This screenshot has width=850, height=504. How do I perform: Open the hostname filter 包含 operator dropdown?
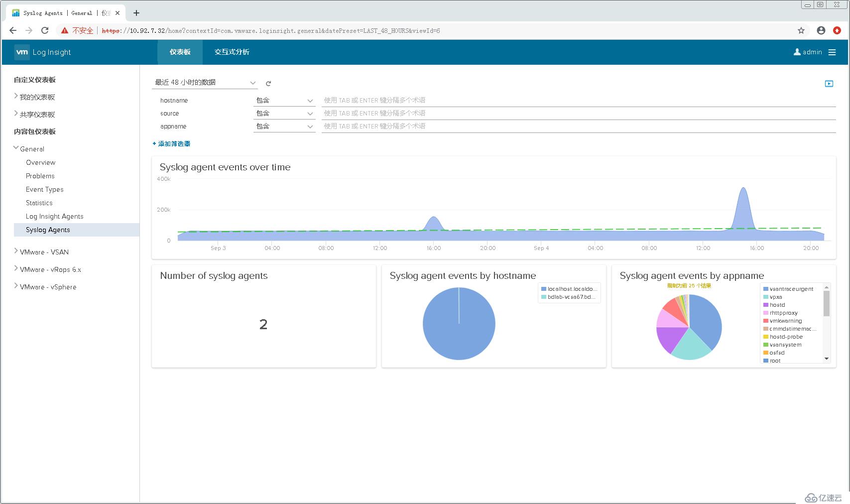pos(284,100)
